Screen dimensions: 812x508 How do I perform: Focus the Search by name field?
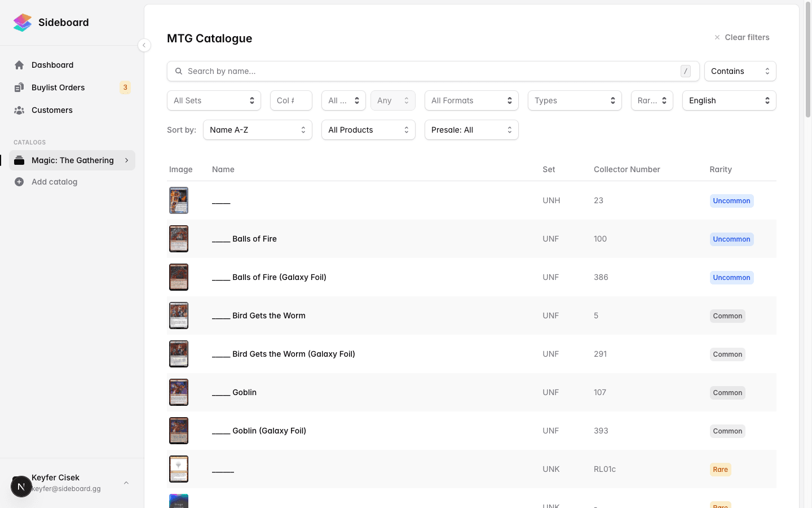(433, 71)
